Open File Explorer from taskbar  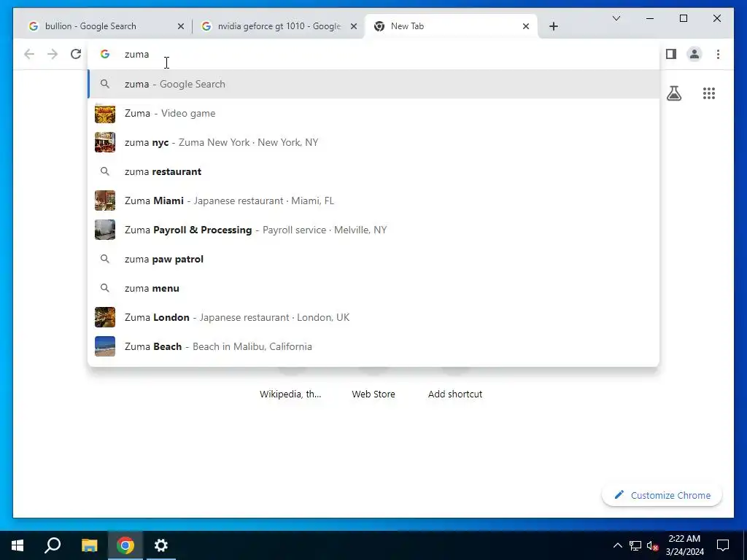(x=89, y=545)
